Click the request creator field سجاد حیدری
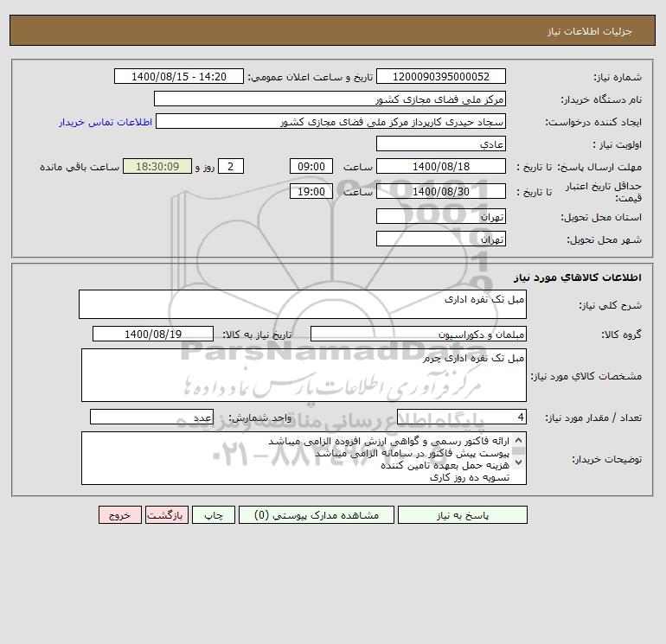 coord(331,121)
